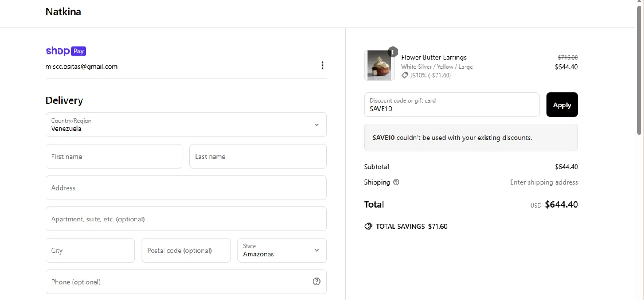Viewport: 644px width, 300px height.
Task: Focus the First name field
Action: [114, 156]
